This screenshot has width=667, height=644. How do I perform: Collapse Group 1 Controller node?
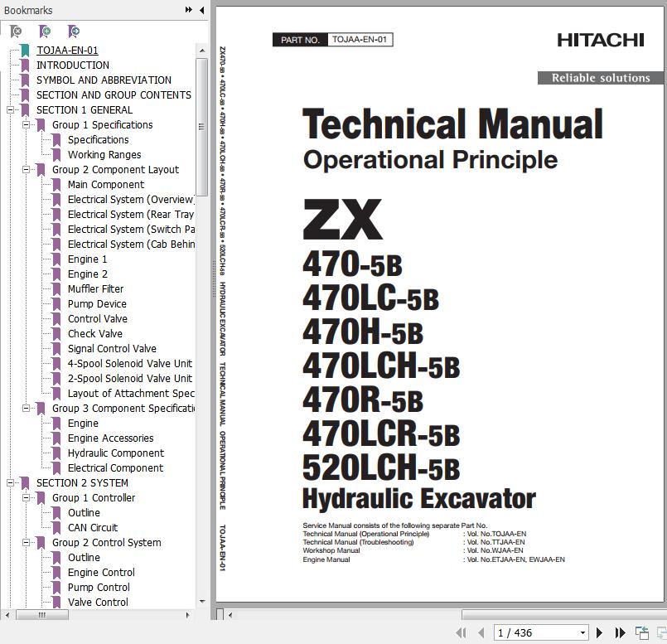click(x=27, y=497)
